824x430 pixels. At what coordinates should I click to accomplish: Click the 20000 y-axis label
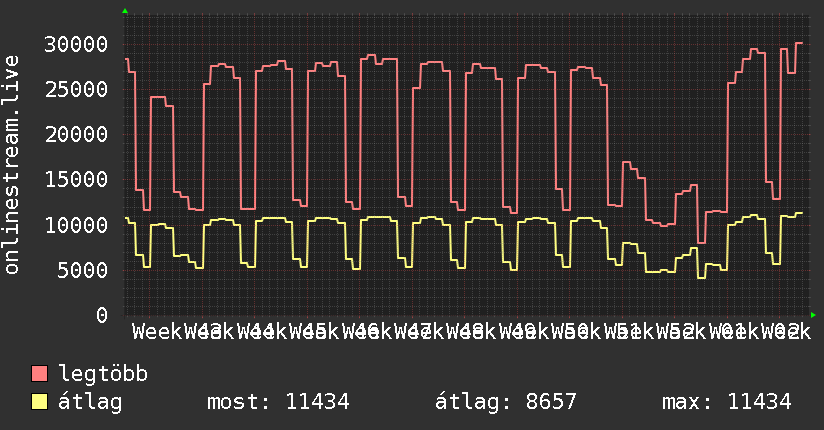(x=76, y=135)
